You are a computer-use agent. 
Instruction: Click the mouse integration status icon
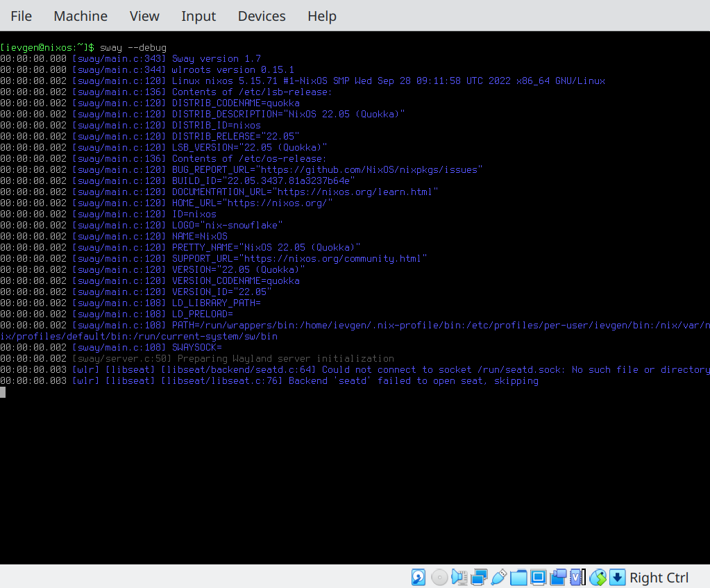(598, 577)
